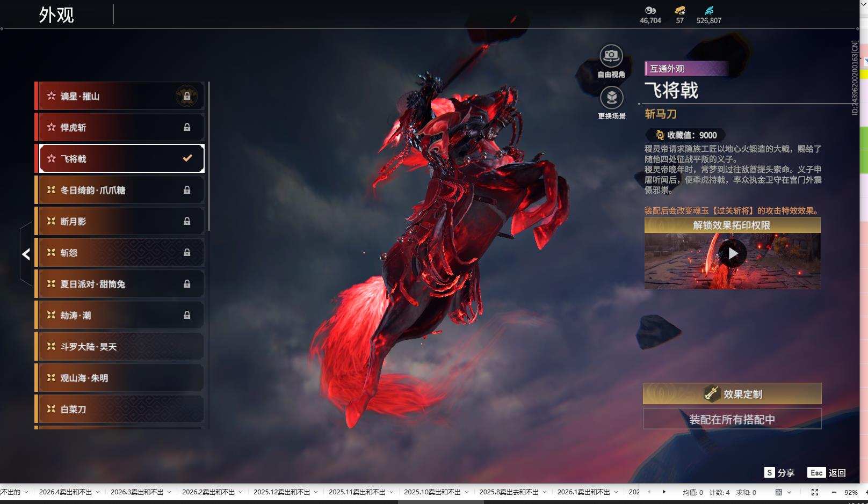
Task: Click the lock icon on 斩怨
Action: point(187,252)
